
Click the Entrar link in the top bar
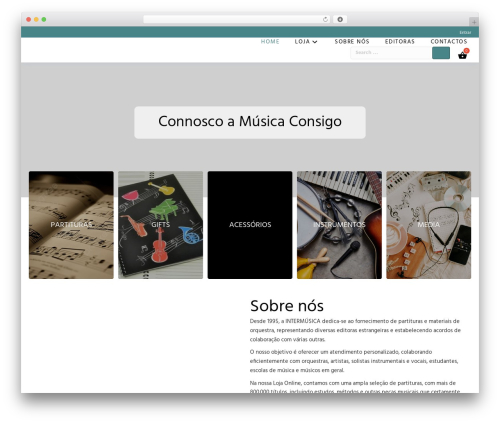coord(465,32)
